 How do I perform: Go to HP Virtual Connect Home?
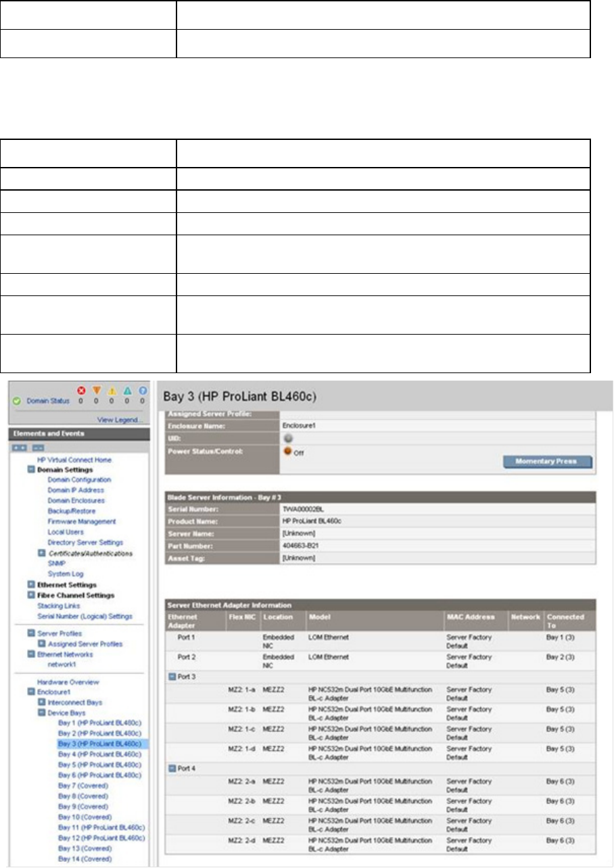[x=74, y=459]
